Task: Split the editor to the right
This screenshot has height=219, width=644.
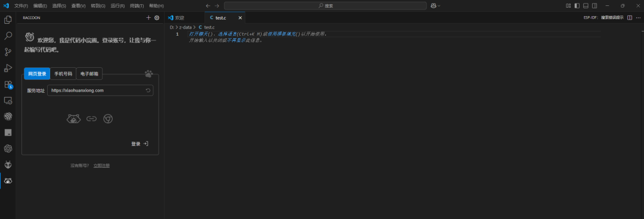Action: tap(630, 18)
